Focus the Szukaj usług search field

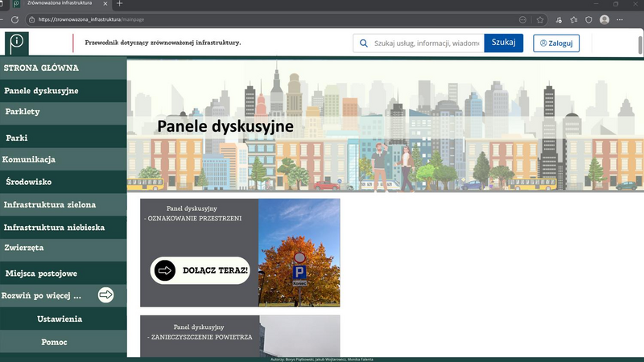point(427,43)
